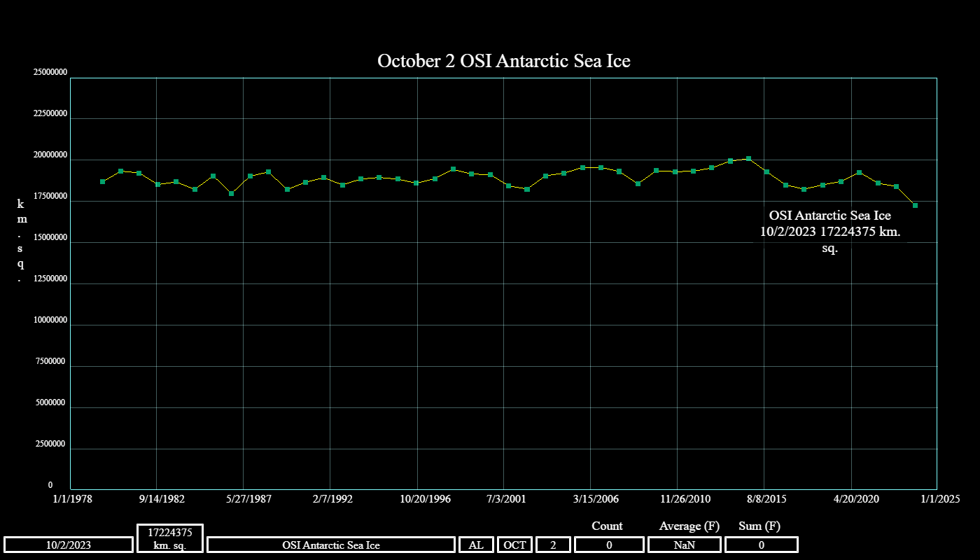This screenshot has width=980, height=560.
Task: Click the Count value box
Action: 609,545
